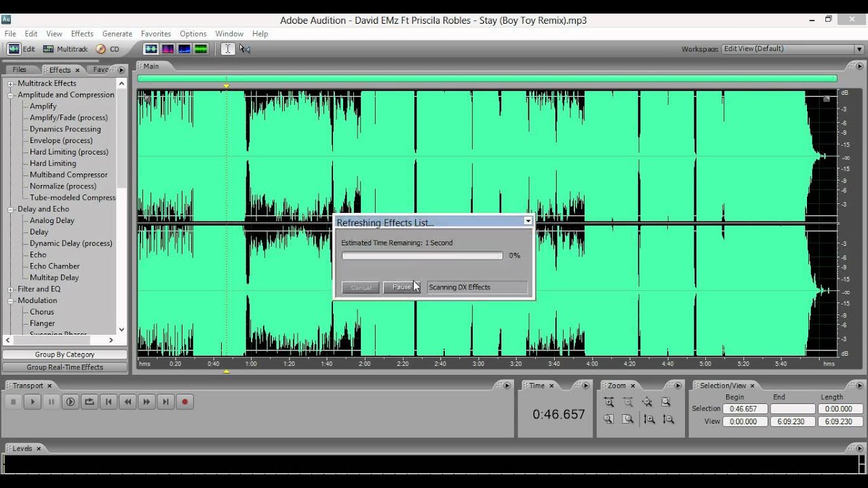Screen dimensions: 868x488
Task: Go to beginning or previous marker
Action: coord(108,402)
